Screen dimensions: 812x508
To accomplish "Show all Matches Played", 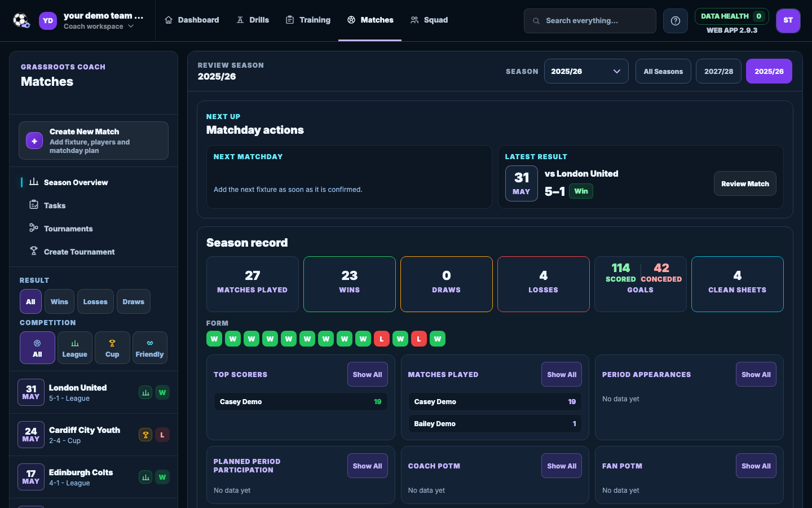I will 562,374.
